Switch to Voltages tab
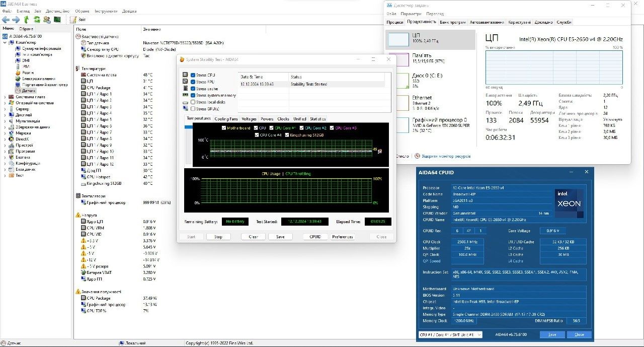 coord(249,119)
